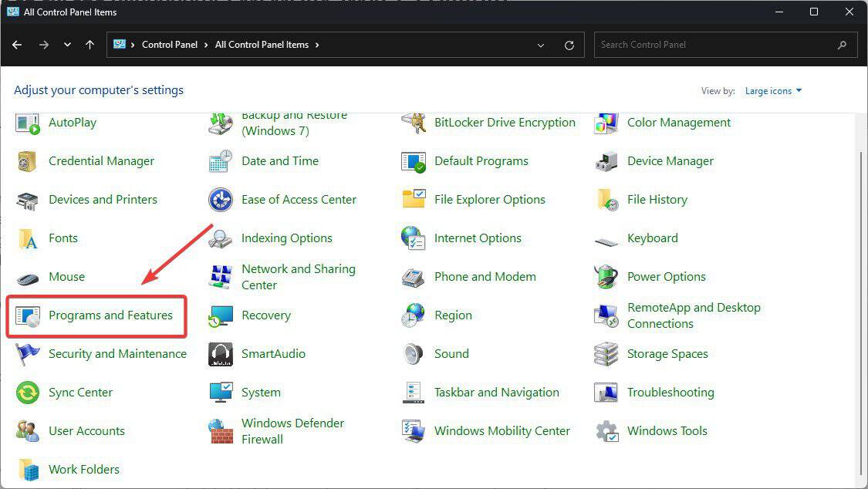This screenshot has width=868, height=489.
Task: Click the Power Options battery icon
Action: 606,277
